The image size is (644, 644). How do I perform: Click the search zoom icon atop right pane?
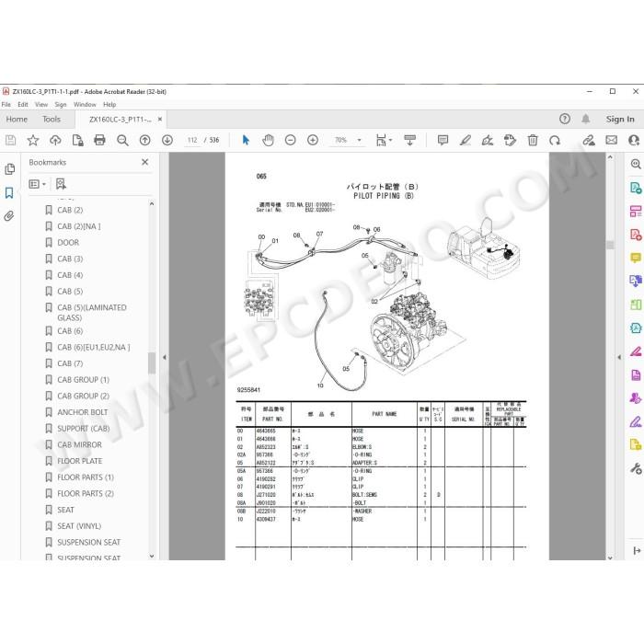click(x=636, y=165)
